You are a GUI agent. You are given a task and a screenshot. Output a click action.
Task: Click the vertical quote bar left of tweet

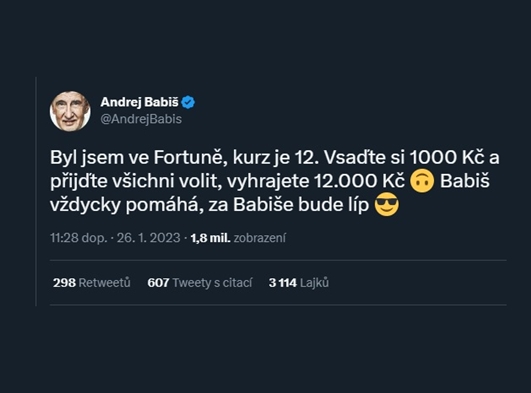click(36, 191)
